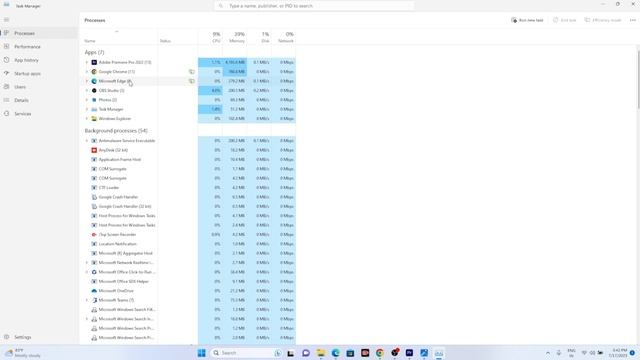
Task: Click the End task button
Action: (564, 20)
